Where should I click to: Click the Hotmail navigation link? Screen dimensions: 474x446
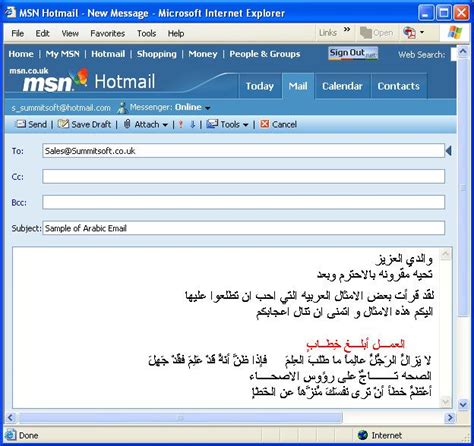[x=108, y=54]
